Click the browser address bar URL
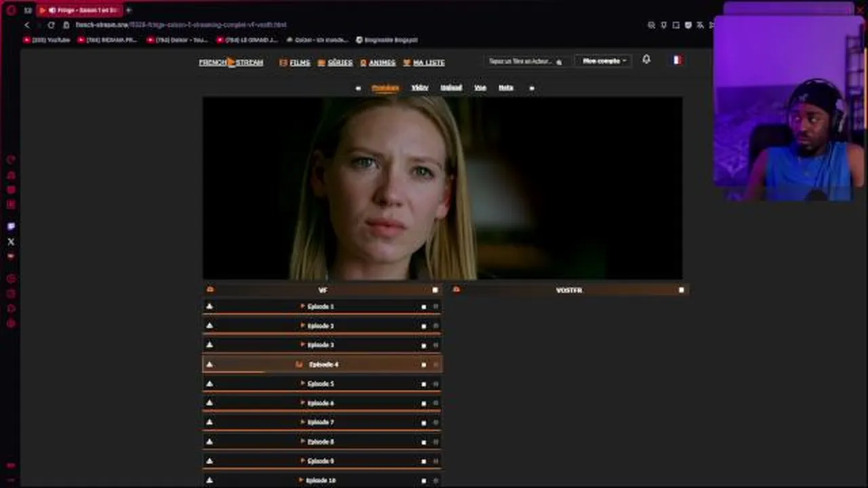Image resolution: width=868 pixels, height=488 pixels. tap(181, 25)
